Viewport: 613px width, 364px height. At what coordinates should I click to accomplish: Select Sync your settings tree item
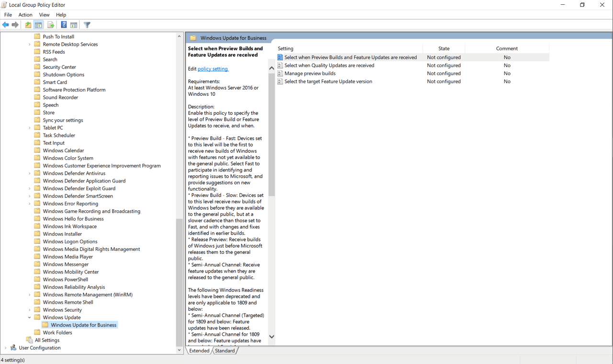pyautogui.click(x=63, y=120)
